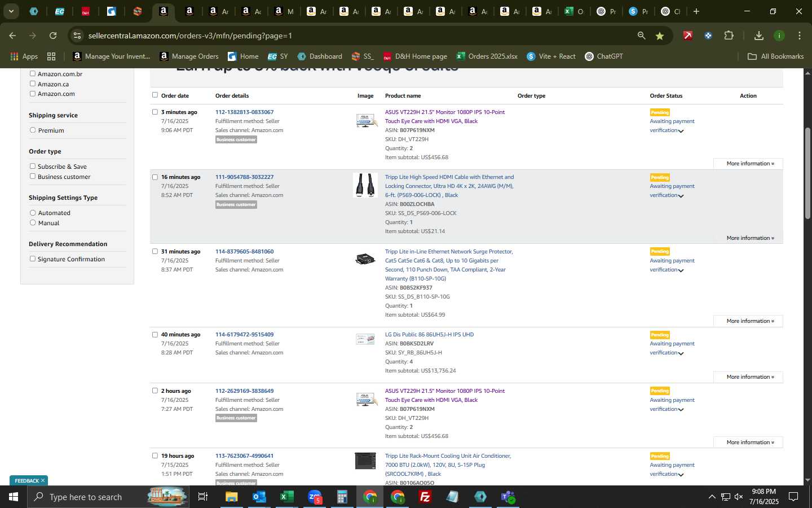Open Manage Orders bookmark
This screenshot has height=508, width=812.
[x=189, y=56]
